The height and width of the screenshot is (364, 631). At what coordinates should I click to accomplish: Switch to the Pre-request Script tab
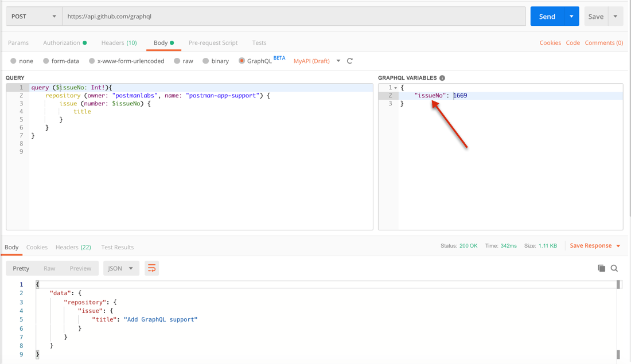coord(213,42)
